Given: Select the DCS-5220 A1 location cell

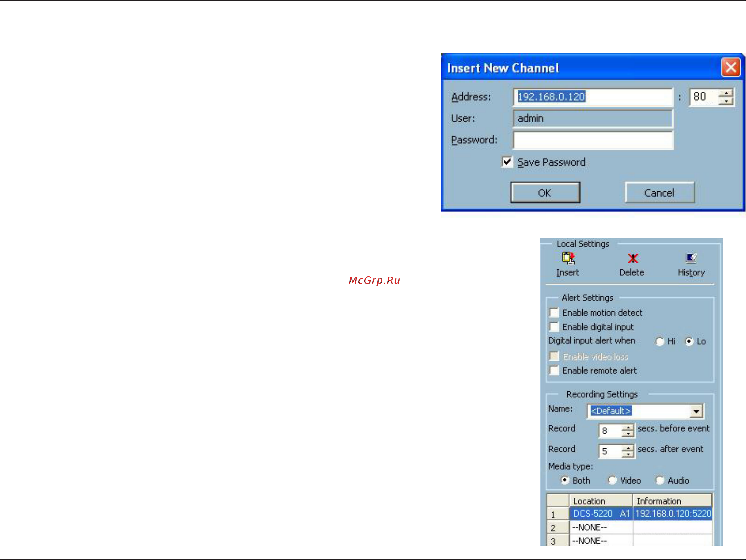Looking at the screenshot, I should coord(601,513).
